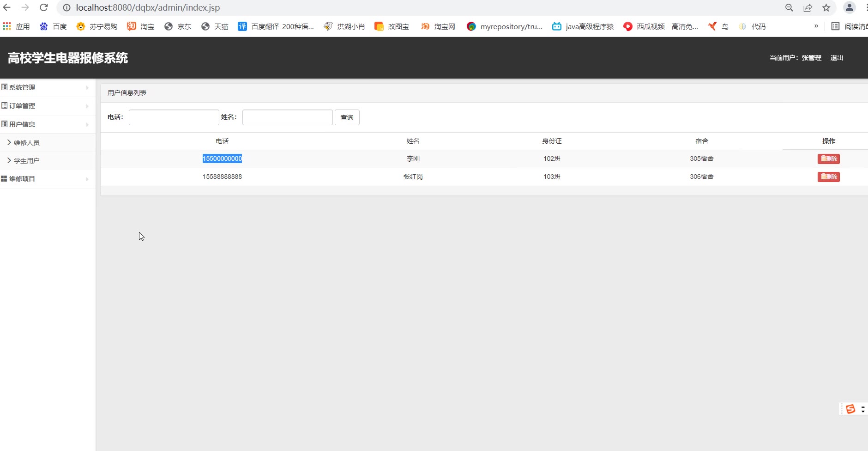Collapse the 用户信息 menu

point(48,124)
